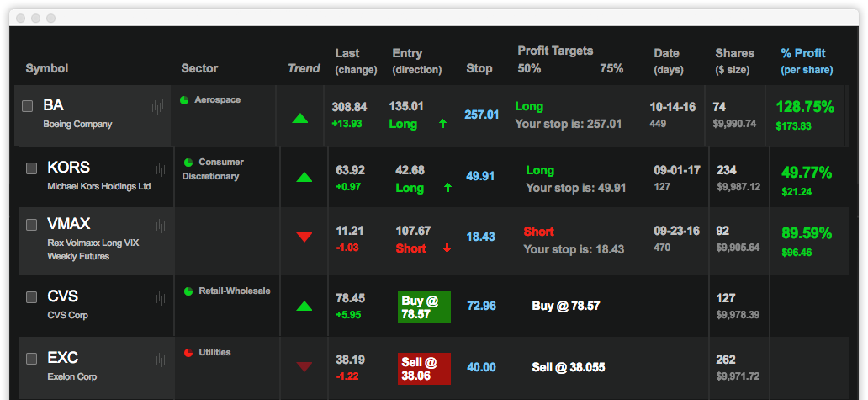The height and width of the screenshot is (400, 868).
Task: Open chart icon for VMAX
Action: click(x=162, y=225)
